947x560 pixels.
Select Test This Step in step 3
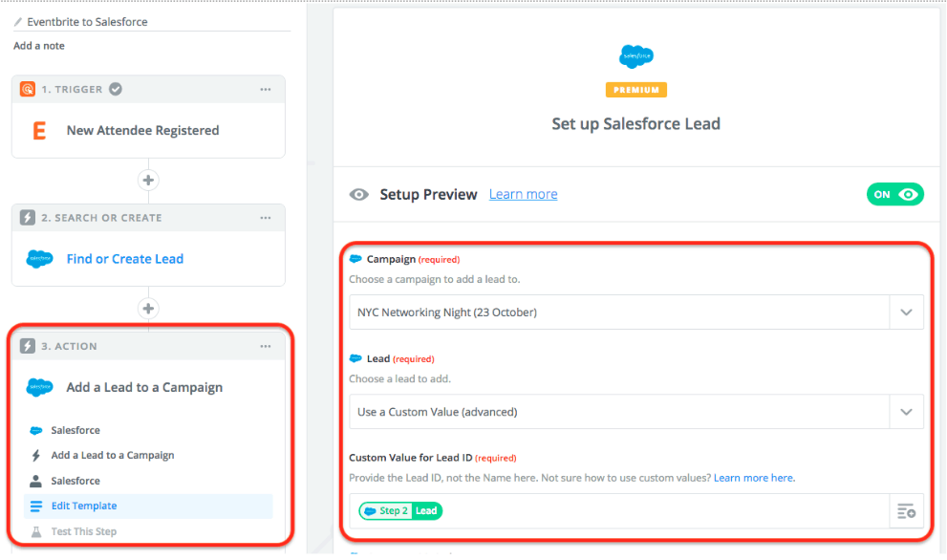(83, 530)
